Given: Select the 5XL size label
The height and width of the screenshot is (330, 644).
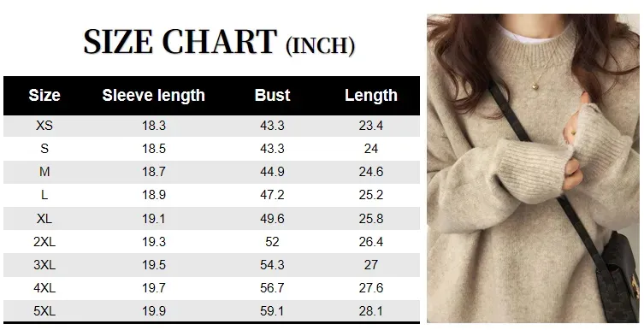Looking at the screenshot, I should tap(44, 311).
